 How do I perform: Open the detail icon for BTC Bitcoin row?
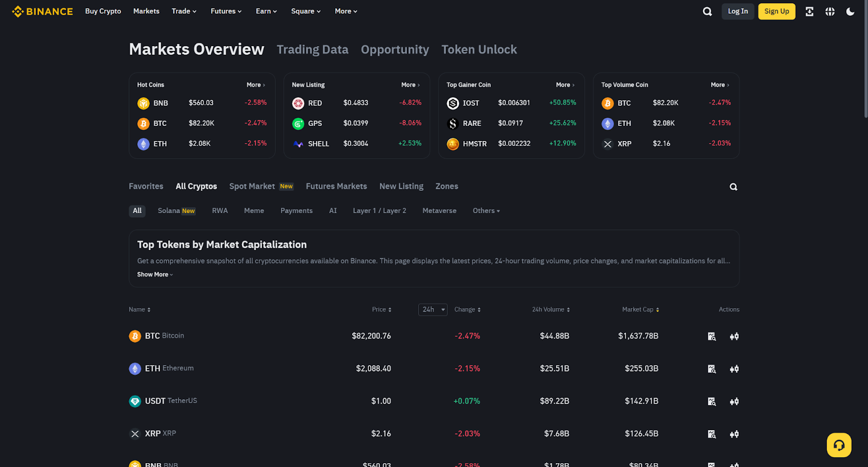[x=712, y=336]
